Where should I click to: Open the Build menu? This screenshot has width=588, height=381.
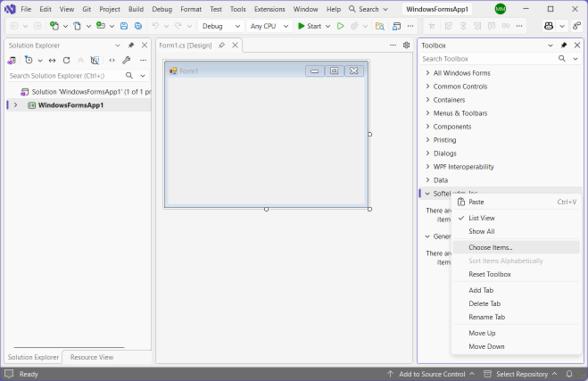pyautogui.click(x=136, y=9)
